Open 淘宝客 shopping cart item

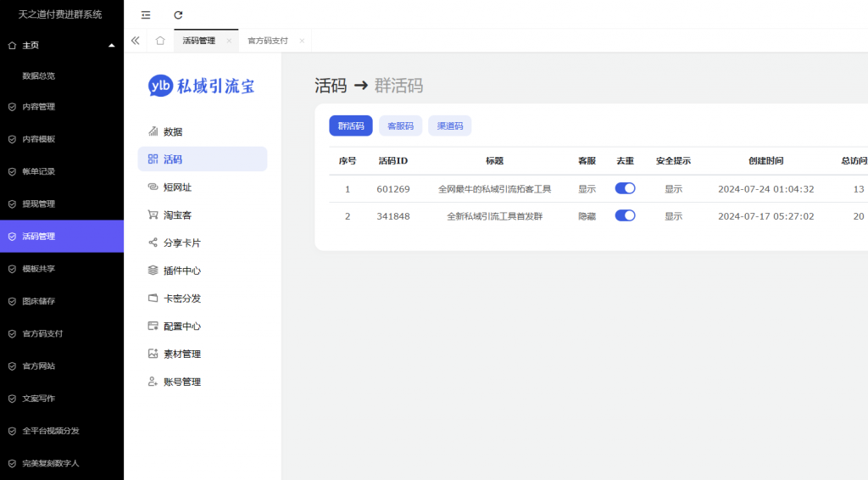[153, 215]
